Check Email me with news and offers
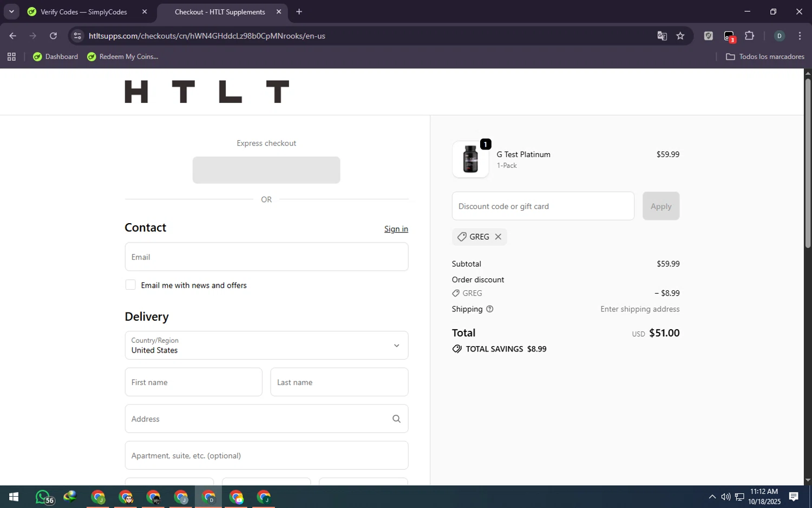Screen dimensions: 812x508 coord(130,285)
